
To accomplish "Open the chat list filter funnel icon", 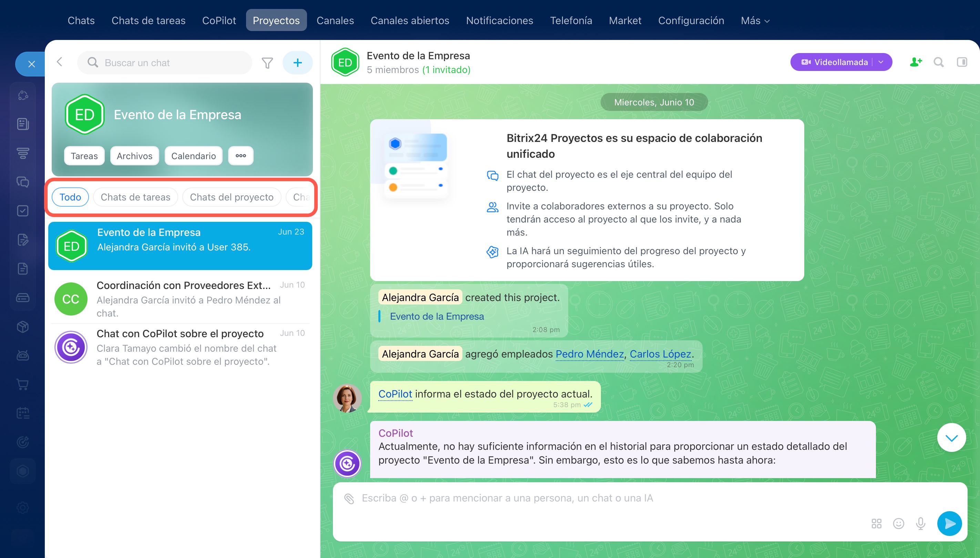I will [267, 63].
